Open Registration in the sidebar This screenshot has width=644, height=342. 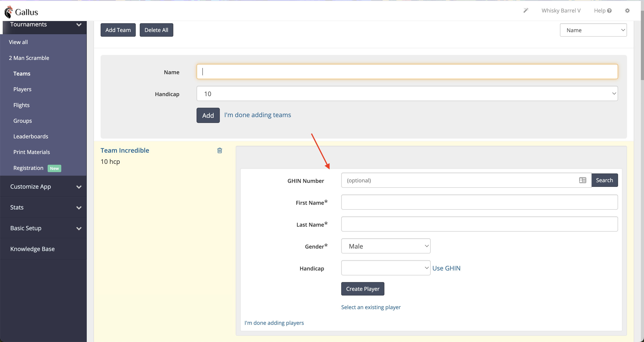click(28, 168)
